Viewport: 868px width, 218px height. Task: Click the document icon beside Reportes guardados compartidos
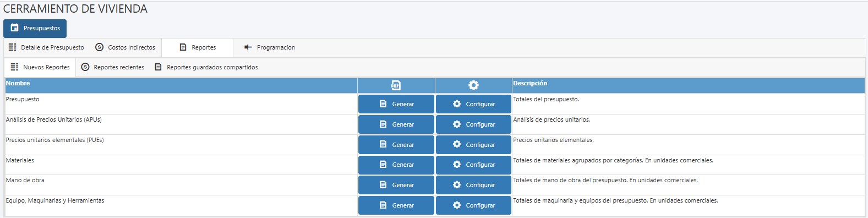[x=159, y=67]
